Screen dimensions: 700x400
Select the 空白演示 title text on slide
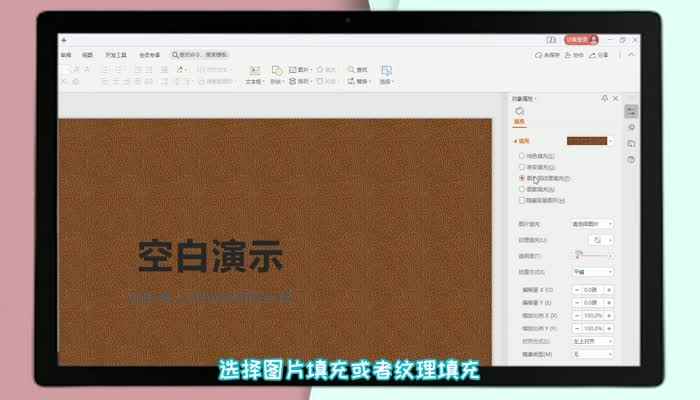[x=211, y=256]
